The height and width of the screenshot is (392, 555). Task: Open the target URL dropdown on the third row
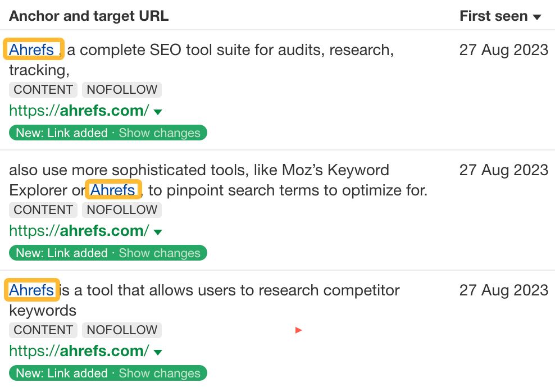click(x=158, y=352)
